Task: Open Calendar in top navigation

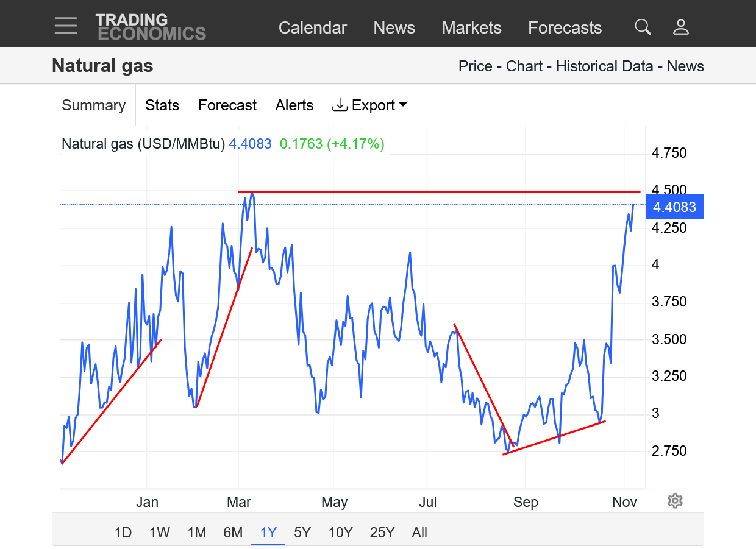Action: click(312, 28)
